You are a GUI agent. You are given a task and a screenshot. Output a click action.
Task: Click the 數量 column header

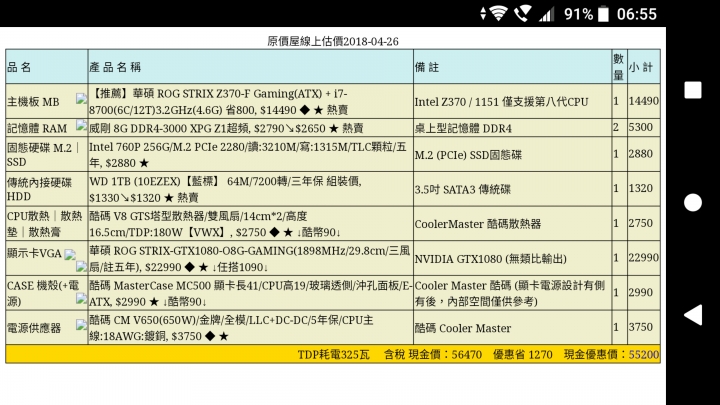point(619,67)
